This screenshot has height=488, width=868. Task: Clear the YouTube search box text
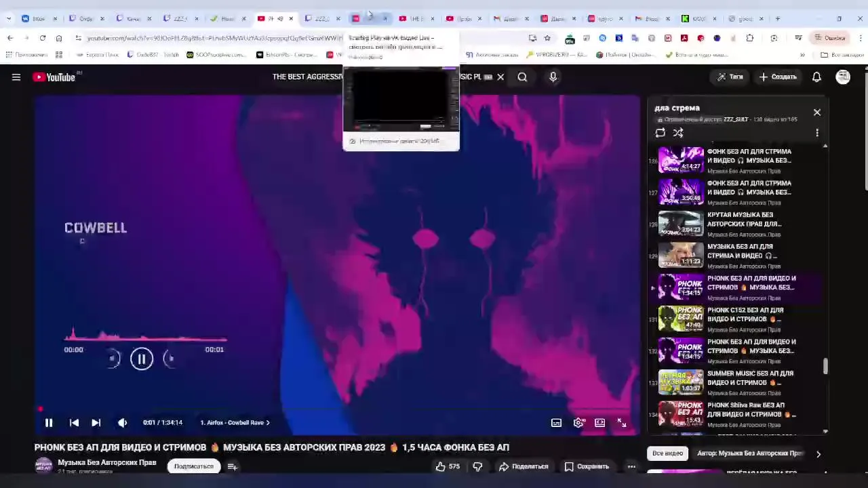point(500,77)
